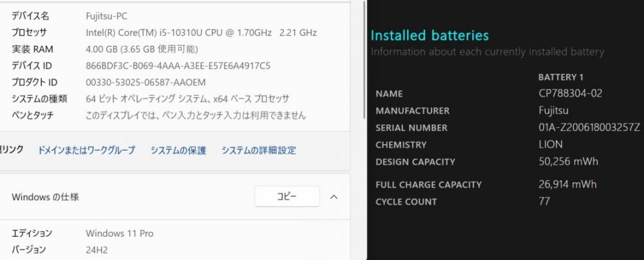The image size is (644, 260).
Task: Select the ペンとタッチ value text
Action: click(x=196, y=115)
